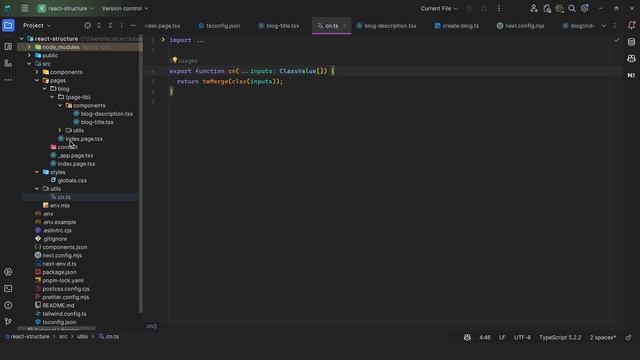The height and width of the screenshot is (360, 640).
Task: Open go-to-line at 4:46 position
Action: pos(485,338)
